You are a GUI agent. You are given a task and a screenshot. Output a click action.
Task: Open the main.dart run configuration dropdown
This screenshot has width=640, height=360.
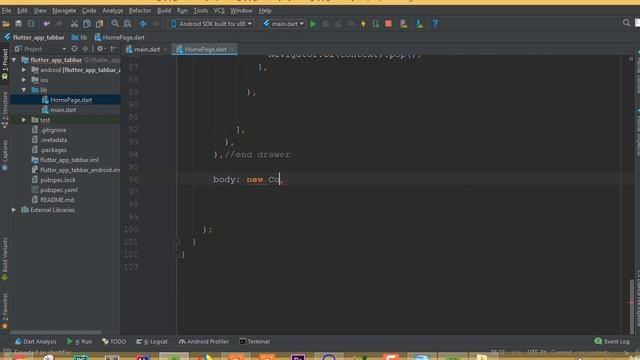click(284, 24)
